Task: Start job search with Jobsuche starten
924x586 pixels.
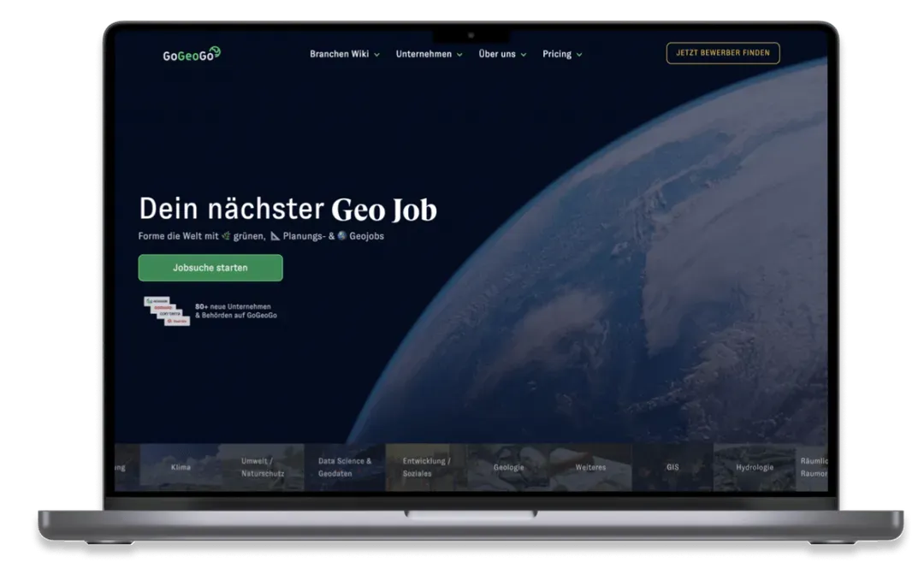Action: (x=210, y=268)
